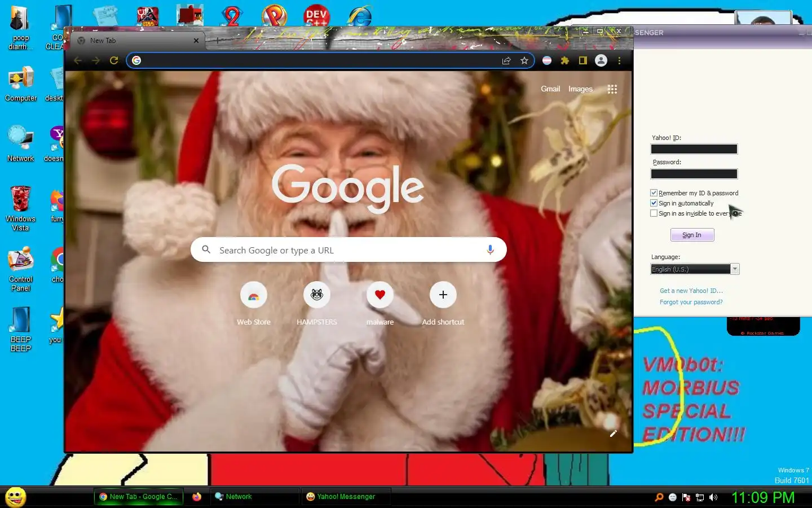The width and height of the screenshot is (812, 508).
Task: Switch to Yahoo! Messenger taskbar item
Action: click(x=345, y=497)
